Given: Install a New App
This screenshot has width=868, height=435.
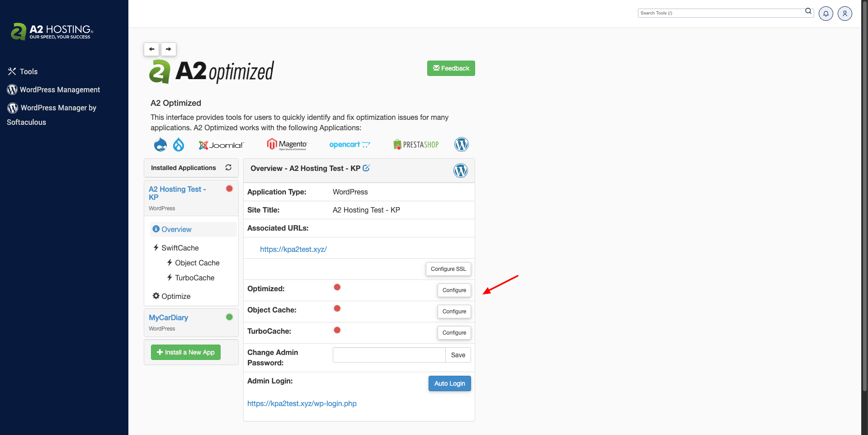Looking at the screenshot, I should point(186,352).
